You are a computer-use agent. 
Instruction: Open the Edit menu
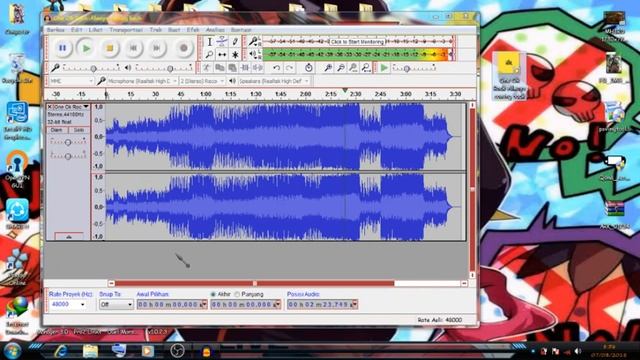(x=76, y=30)
